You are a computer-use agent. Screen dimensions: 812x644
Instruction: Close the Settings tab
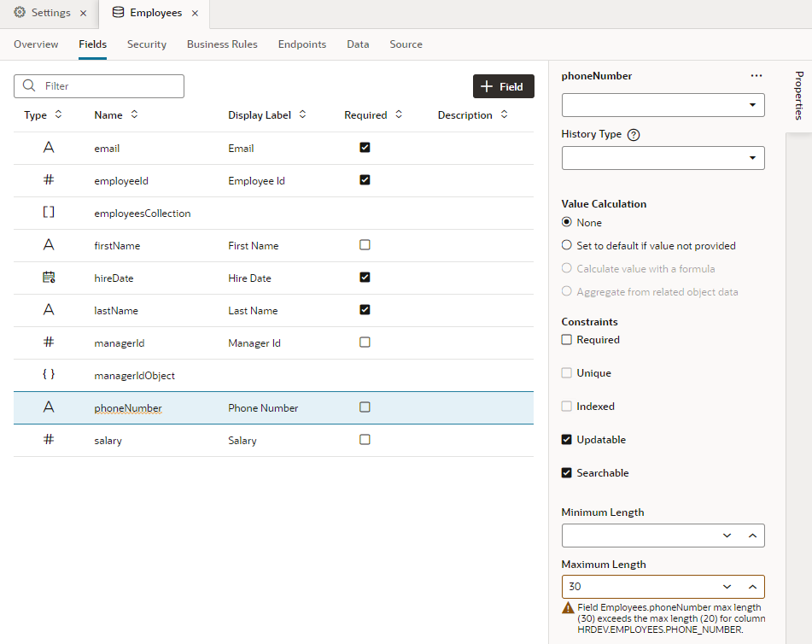pos(84,14)
